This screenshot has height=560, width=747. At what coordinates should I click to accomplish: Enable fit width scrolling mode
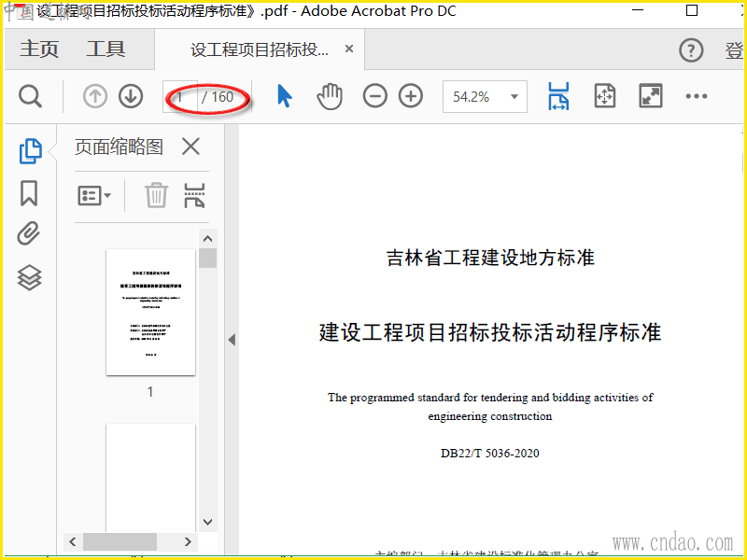(x=558, y=96)
